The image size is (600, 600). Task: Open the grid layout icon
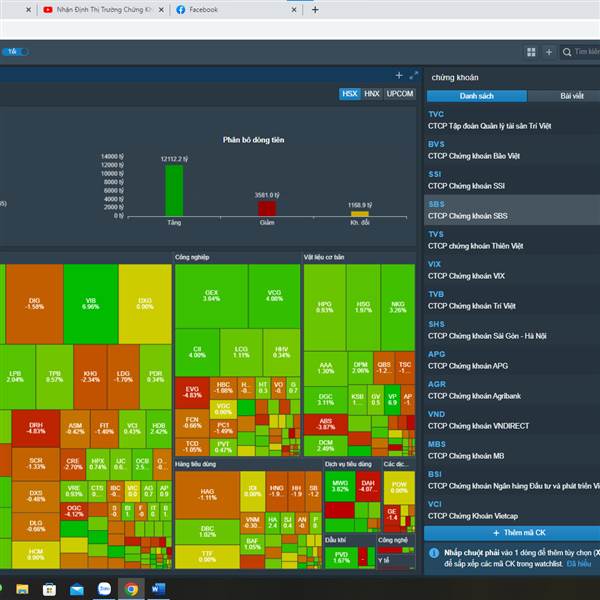coord(531,52)
